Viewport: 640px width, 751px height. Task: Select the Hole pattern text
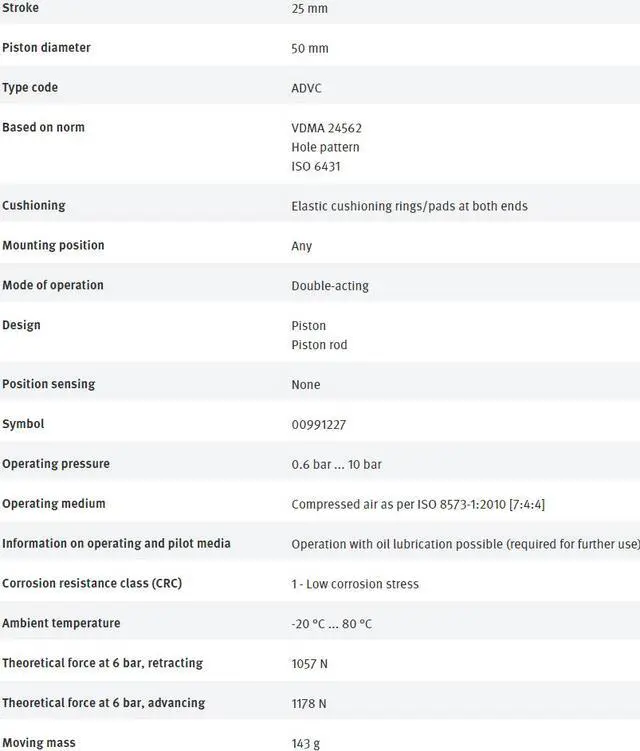tap(325, 147)
